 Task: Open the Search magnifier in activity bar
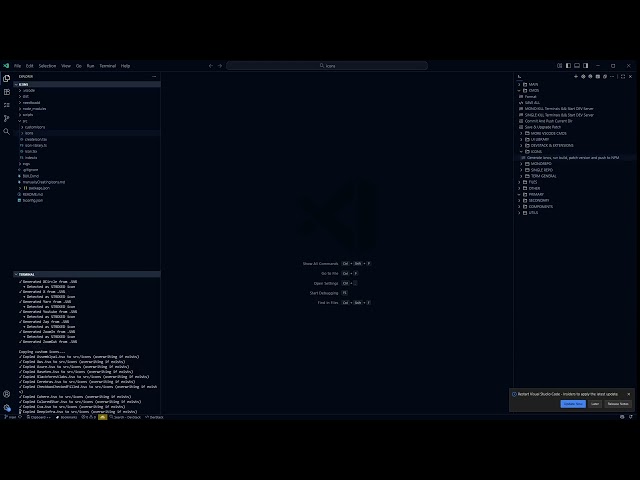pyautogui.click(x=7, y=131)
